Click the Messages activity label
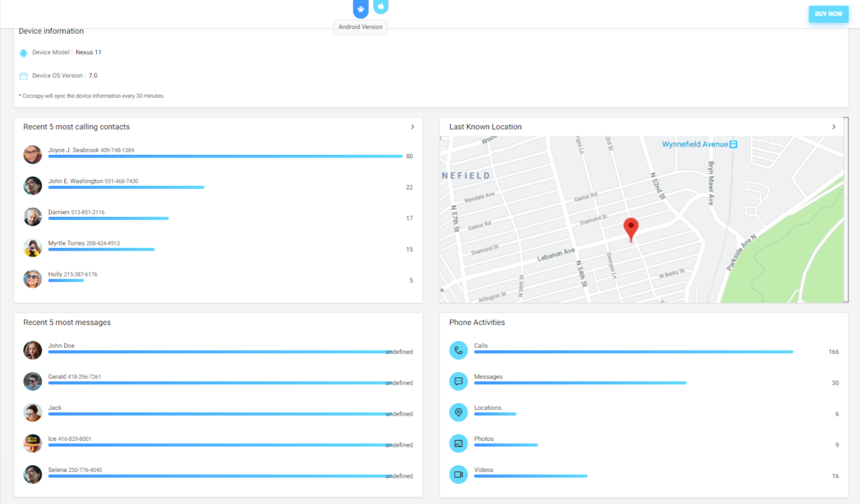The height and width of the screenshot is (504, 860). [x=488, y=377]
